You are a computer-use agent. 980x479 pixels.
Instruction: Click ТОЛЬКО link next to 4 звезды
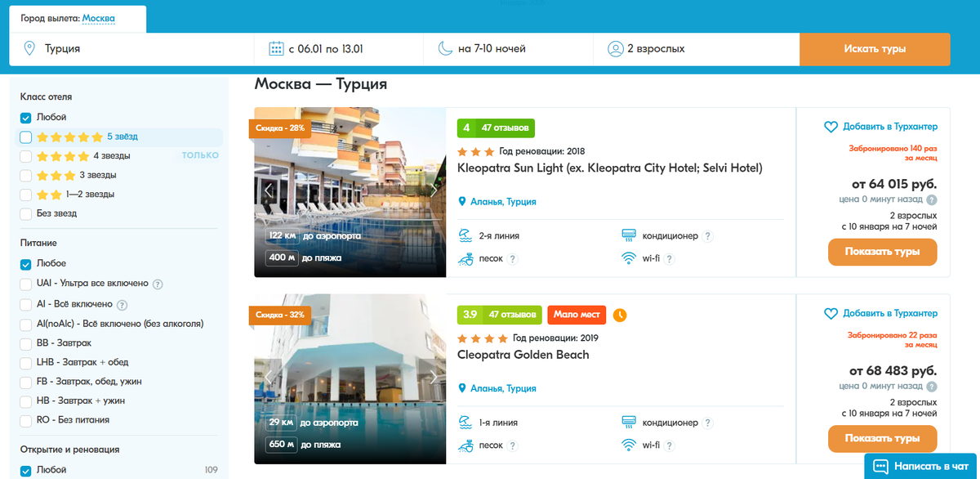[x=200, y=155]
